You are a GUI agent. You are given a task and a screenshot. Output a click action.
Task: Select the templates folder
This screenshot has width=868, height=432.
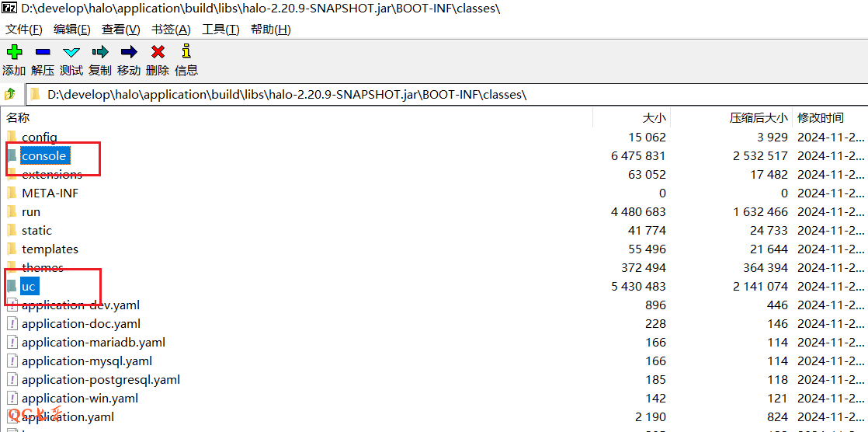[50, 249]
